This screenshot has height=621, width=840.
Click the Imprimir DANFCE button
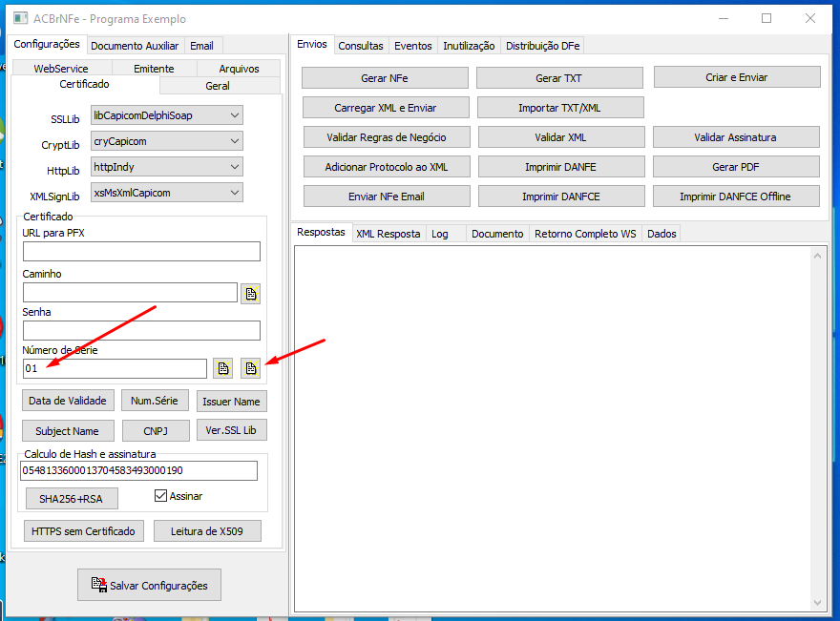561,197
